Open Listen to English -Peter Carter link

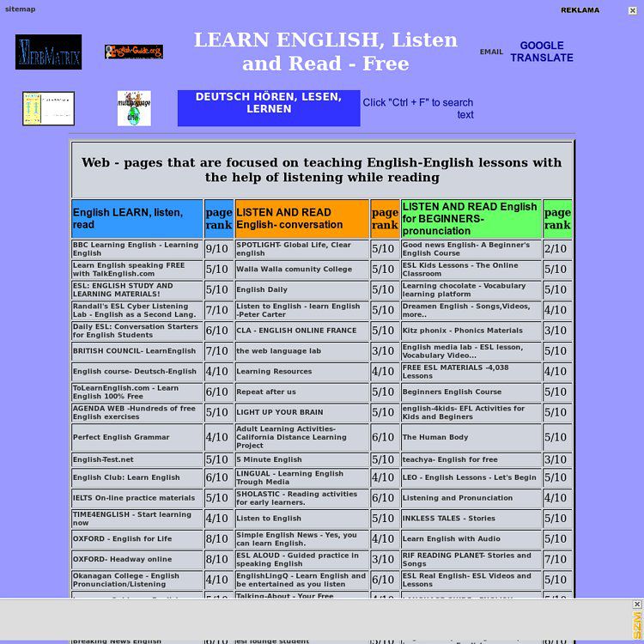coord(298,311)
